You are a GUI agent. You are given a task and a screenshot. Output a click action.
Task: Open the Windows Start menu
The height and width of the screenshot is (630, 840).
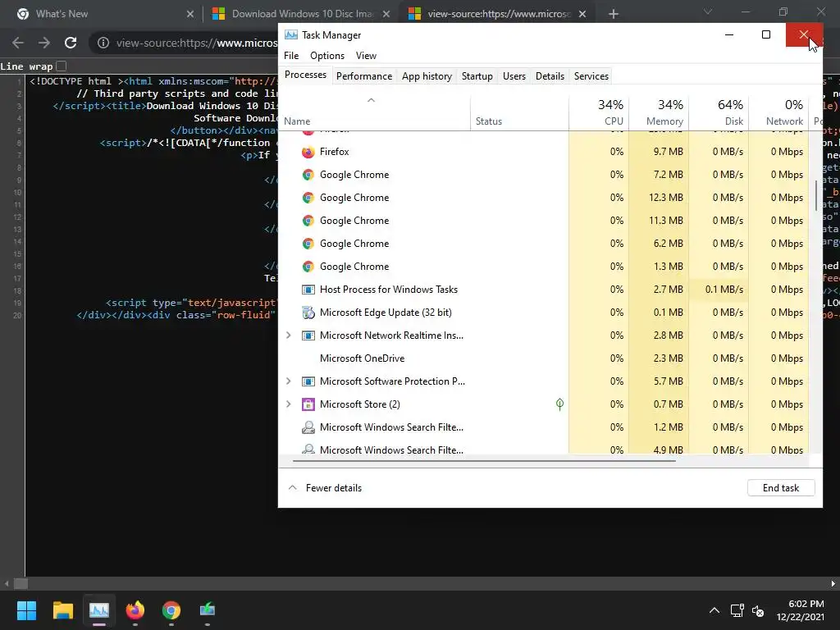click(26, 609)
